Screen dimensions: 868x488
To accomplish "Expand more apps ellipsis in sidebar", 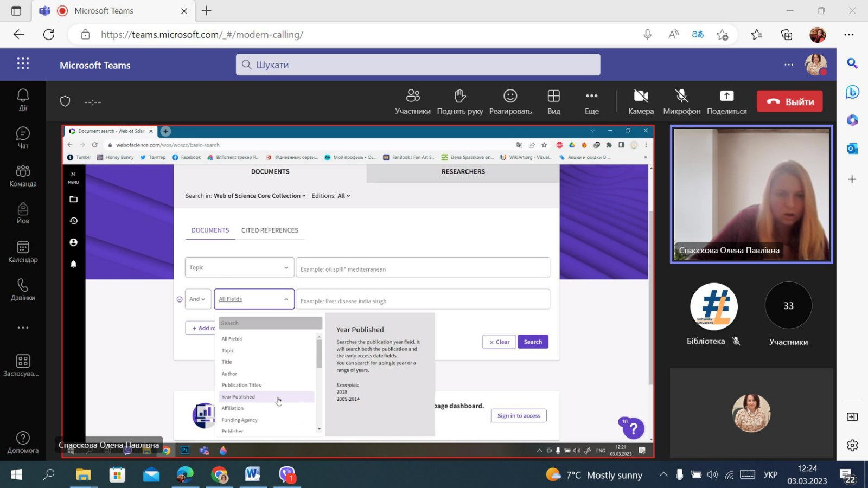I will click(23, 328).
